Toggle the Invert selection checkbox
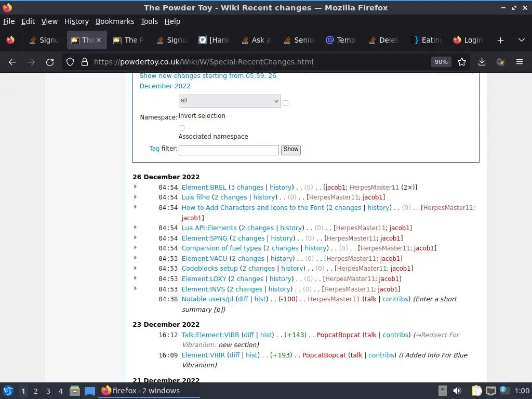This screenshot has height=399, width=532. pyautogui.click(x=285, y=103)
